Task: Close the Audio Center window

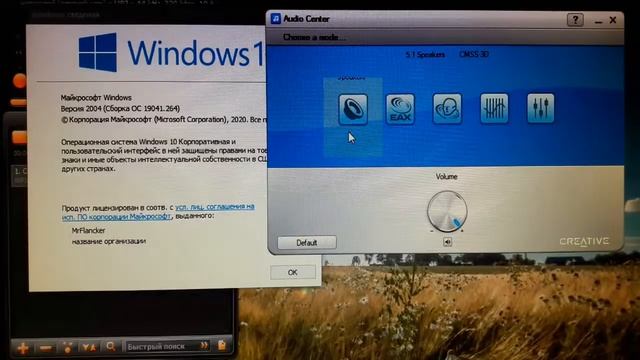Action: [613, 20]
